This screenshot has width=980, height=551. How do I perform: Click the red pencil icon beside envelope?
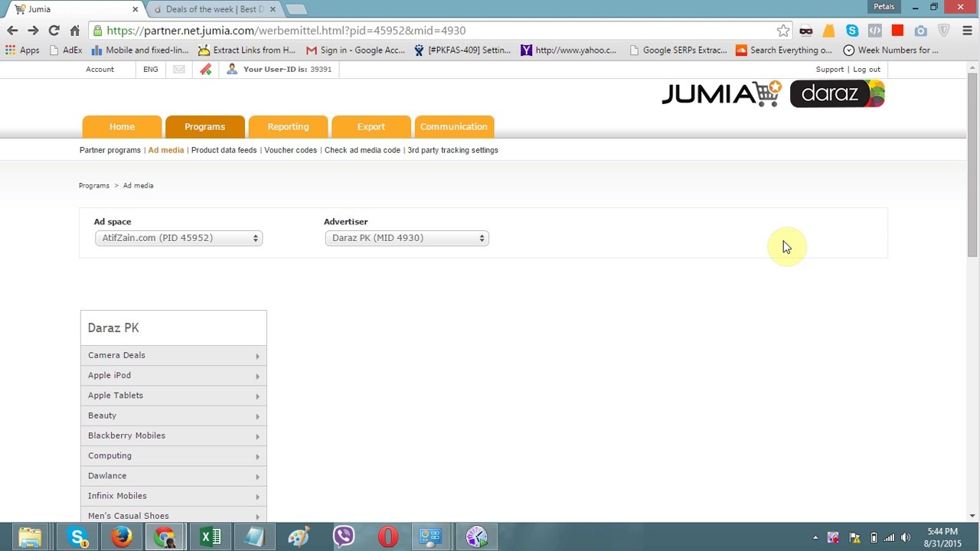[x=205, y=70]
